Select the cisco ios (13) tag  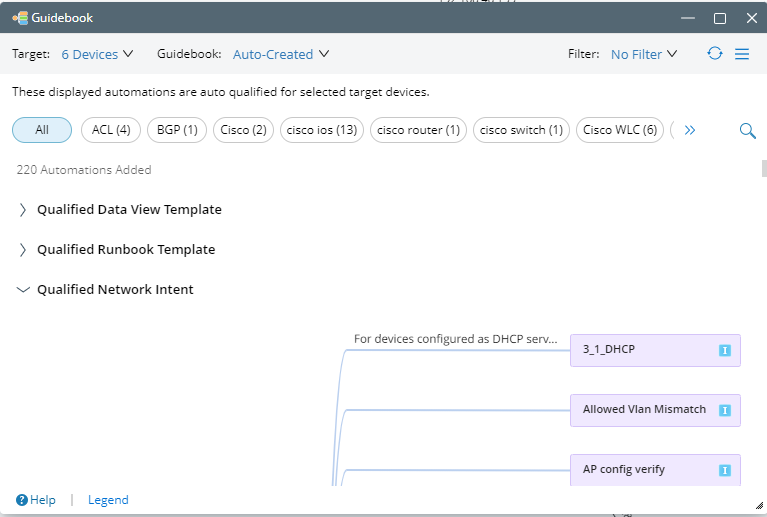[321, 130]
